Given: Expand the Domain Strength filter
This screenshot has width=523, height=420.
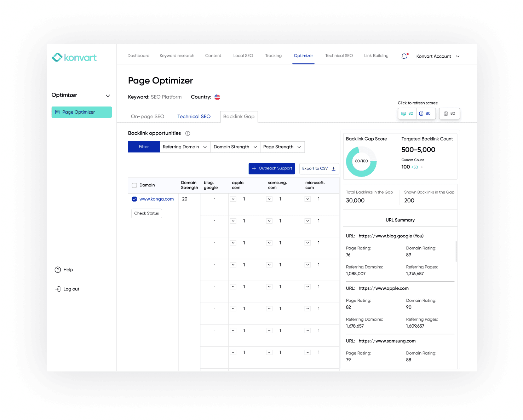Looking at the screenshot, I should click(235, 146).
